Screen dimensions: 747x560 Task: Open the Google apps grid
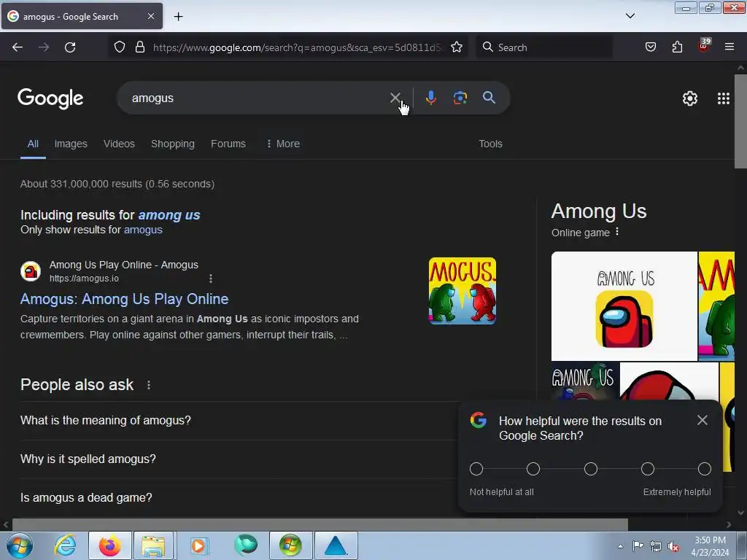723,98
